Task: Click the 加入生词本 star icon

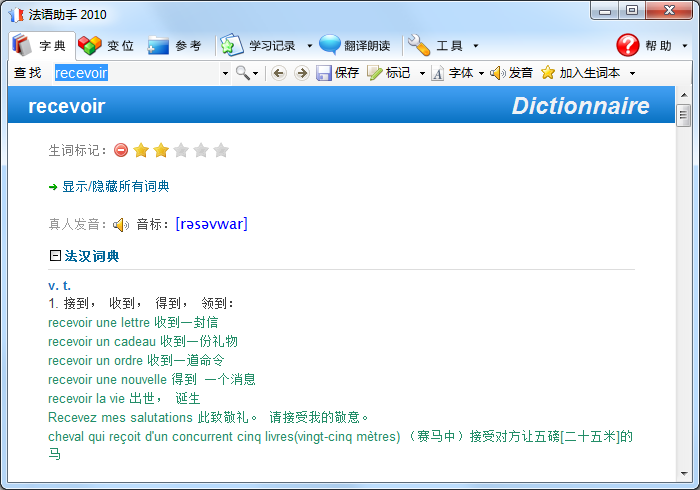Action: point(547,72)
